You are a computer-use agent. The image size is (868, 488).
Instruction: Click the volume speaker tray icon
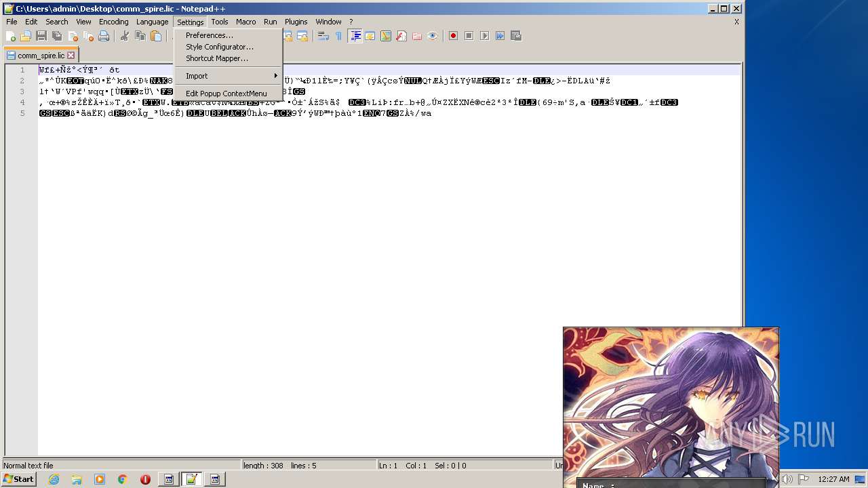(787, 479)
